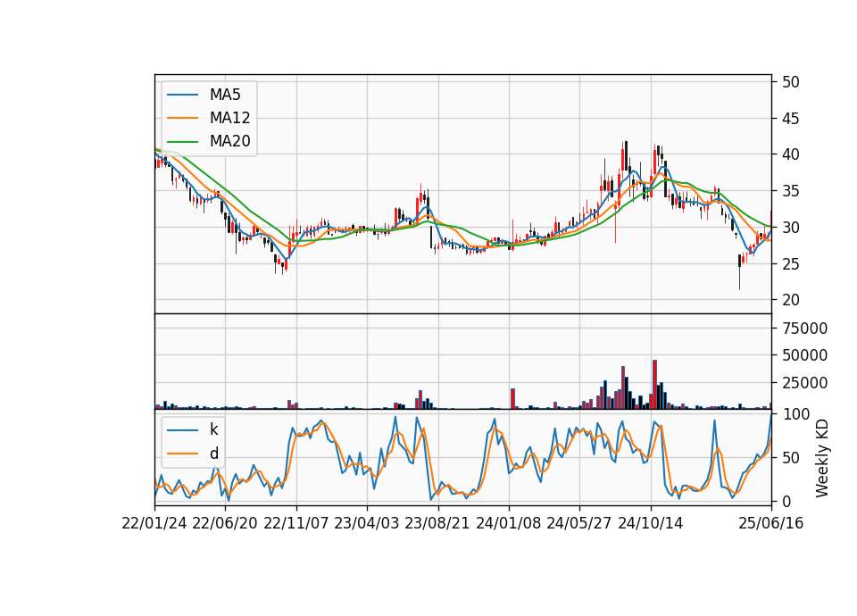This screenshot has width=857, height=616.
Task: Click price axis value 40
Action: tap(791, 154)
